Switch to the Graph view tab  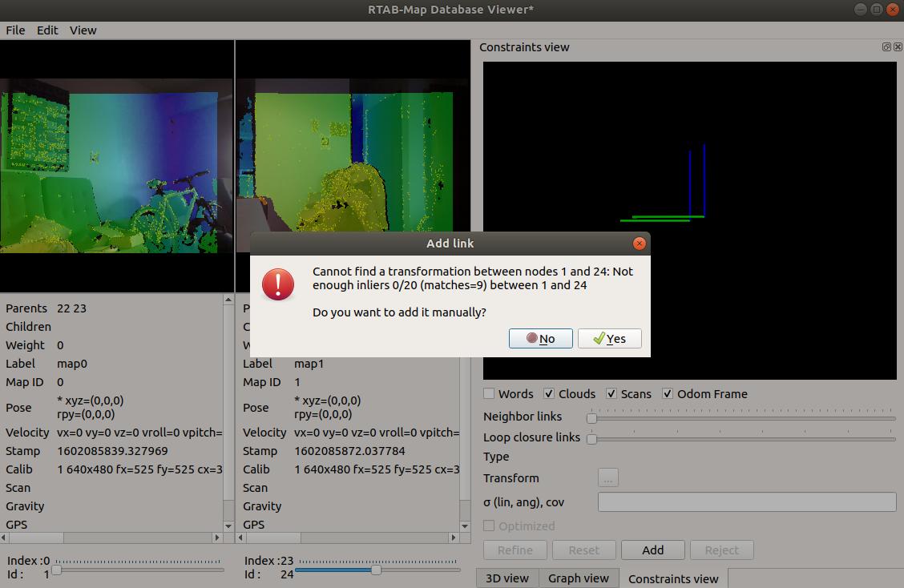[x=578, y=578]
